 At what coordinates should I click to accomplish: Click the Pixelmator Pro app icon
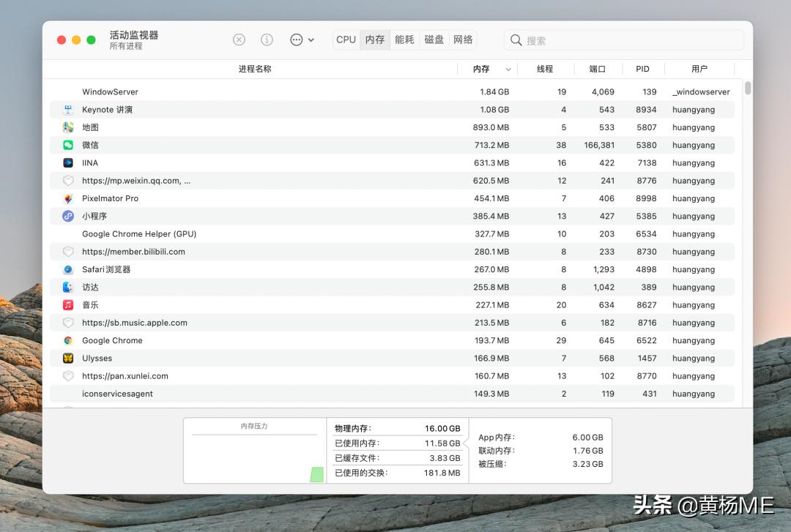pos(68,198)
